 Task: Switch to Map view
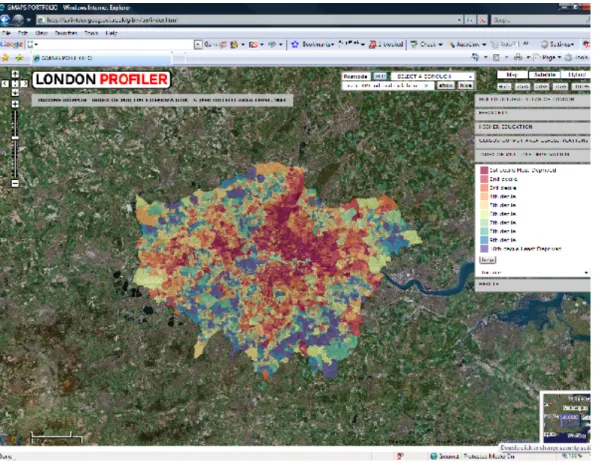click(x=512, y=75)
